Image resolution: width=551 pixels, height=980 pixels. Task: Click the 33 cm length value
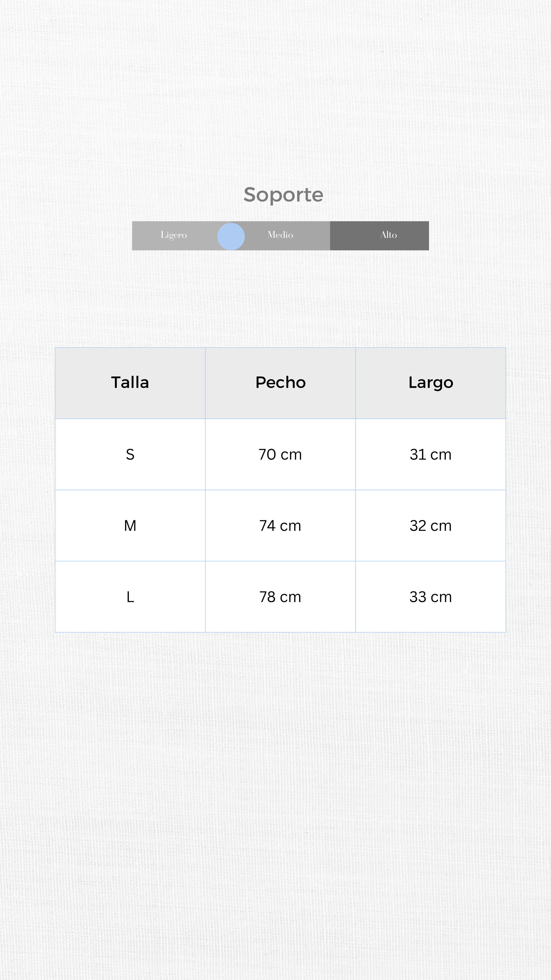click(430, 597)
